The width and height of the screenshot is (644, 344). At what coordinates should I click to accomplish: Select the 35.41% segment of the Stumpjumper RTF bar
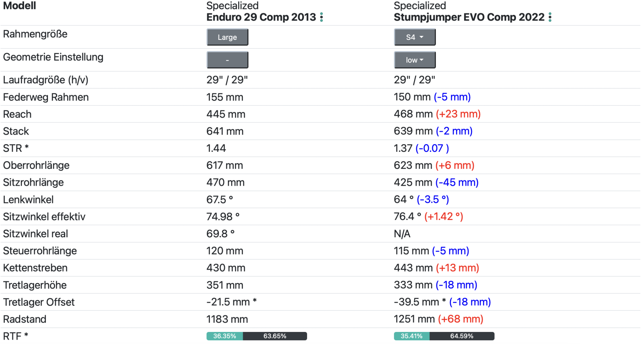pyautogui.click(x=411, y=336)
